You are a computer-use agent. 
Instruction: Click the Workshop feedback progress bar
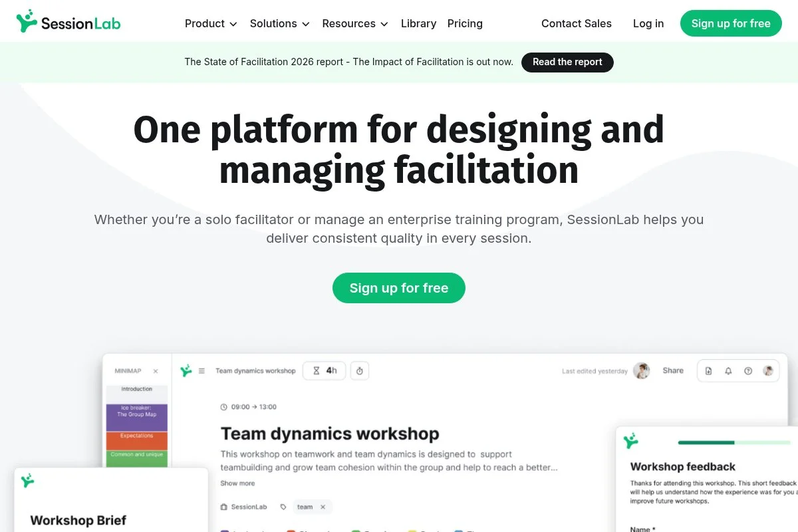click(734, 442)
